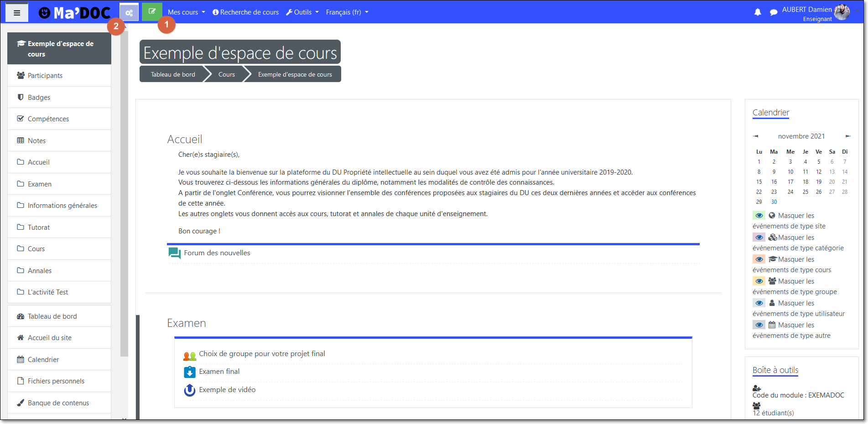The width and height of the screenshot is (868, 424).
Task: Hide group type events in calendar
Action: tap(759, 281)
